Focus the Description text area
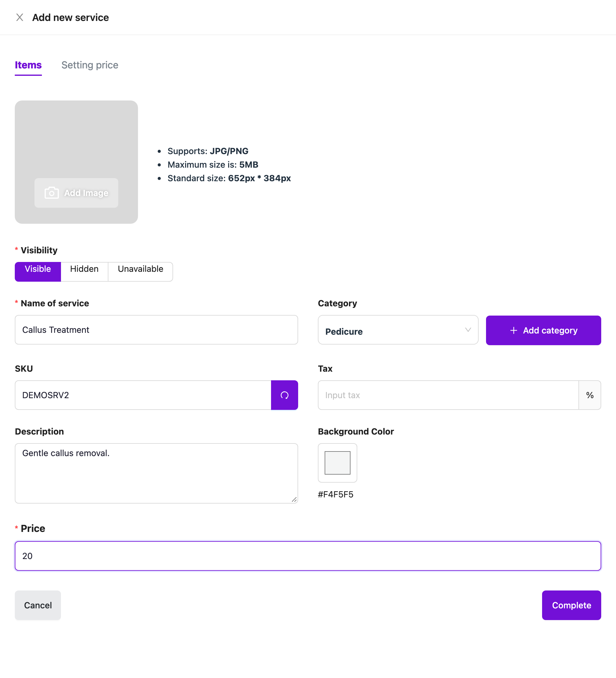This screenshot has width=616, height=678. tap(156, 473)
